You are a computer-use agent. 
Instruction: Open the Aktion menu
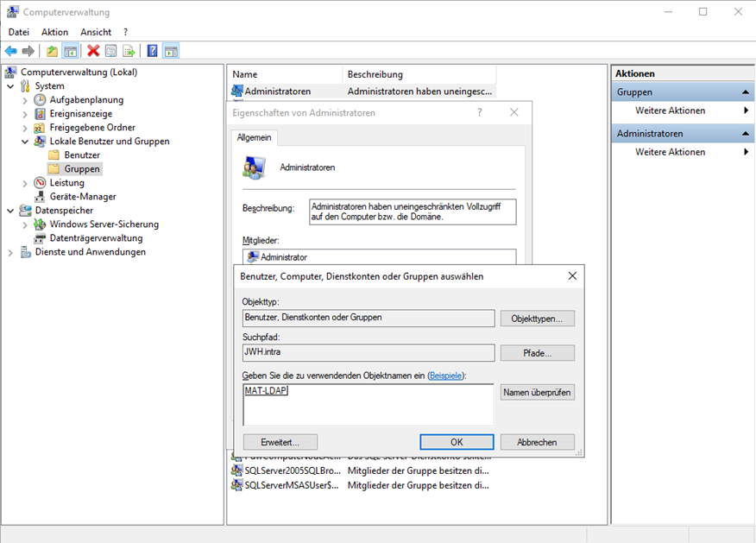(x=54, y=32)
